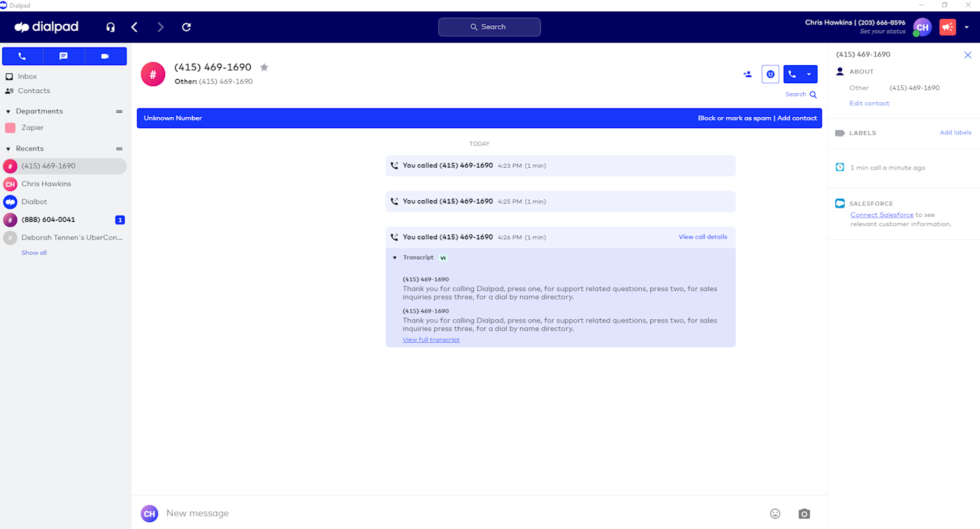Screen dimensions: 980x529
Task: Start a video meeting with camera button
Action: (105, 56)
